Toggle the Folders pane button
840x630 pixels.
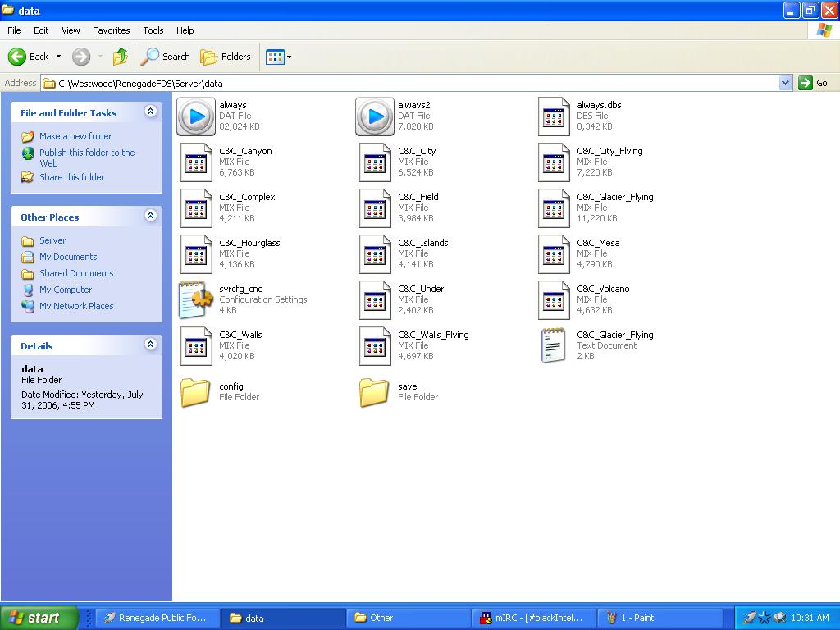pos(226,57)
